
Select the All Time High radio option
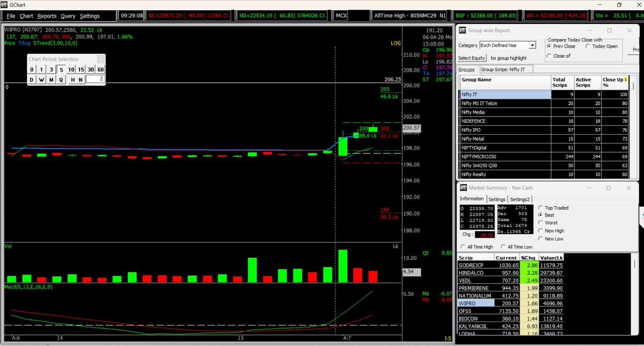[x=477, y=247]
